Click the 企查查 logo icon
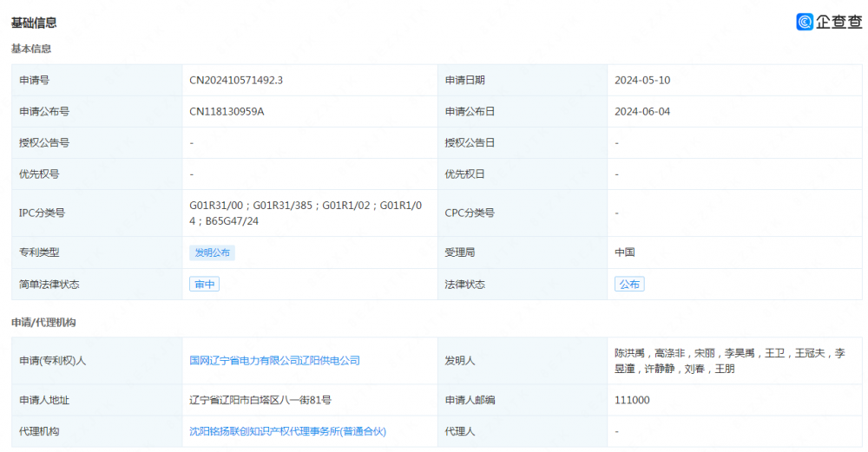The height and width of the screenshot is (452, 868). [805, 22]
